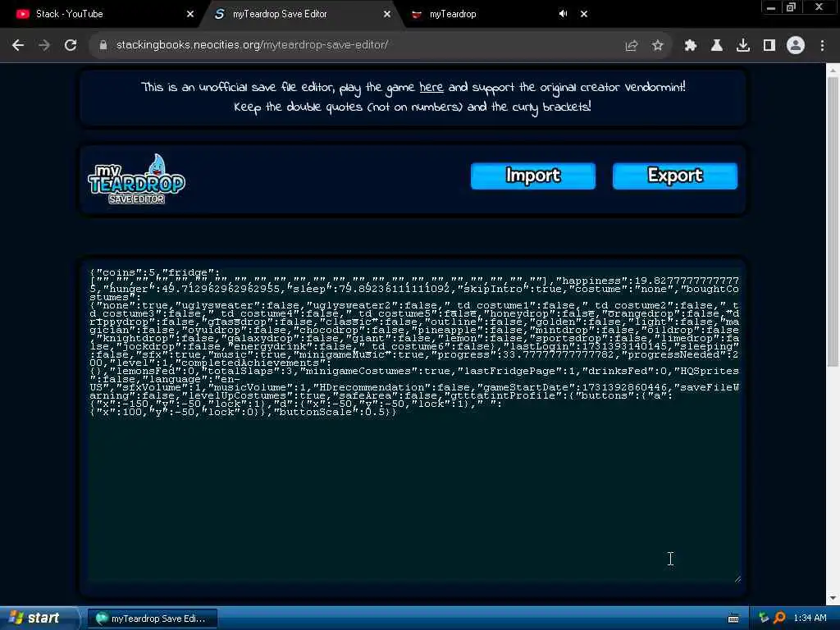
Task: Open the Windows start button
Action: click(x=38, y=619)
